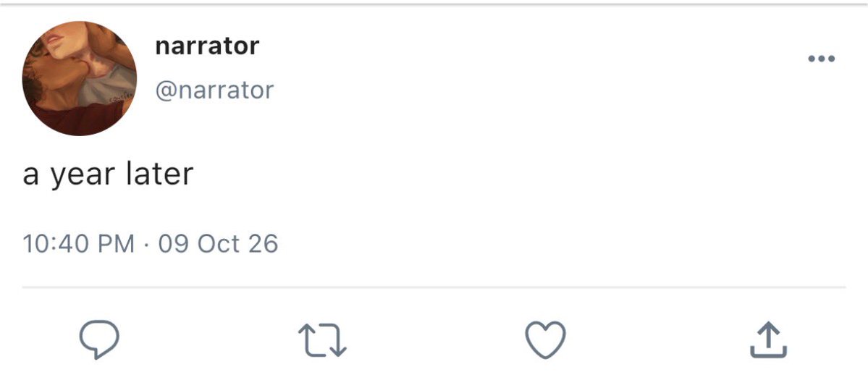Image resolution: width=868 pixels, height=388 pixels.
Task: Click the 09 Oct 26 date
Action: click(218, 244)
